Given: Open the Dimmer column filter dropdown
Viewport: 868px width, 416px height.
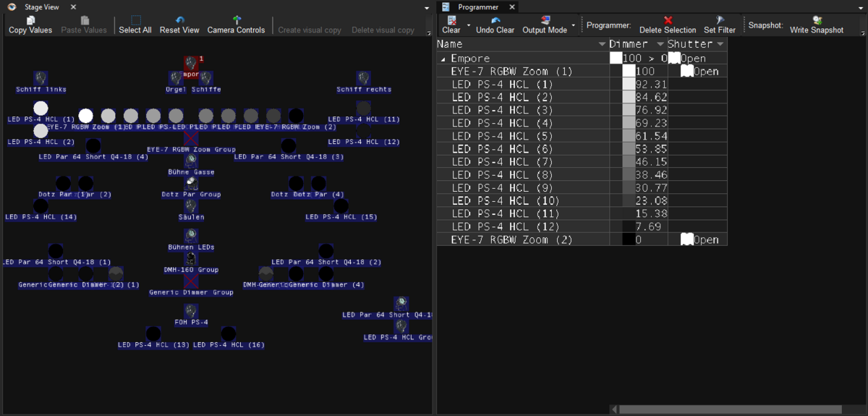Looking at the screenshot, I should [x=660, y=44].
